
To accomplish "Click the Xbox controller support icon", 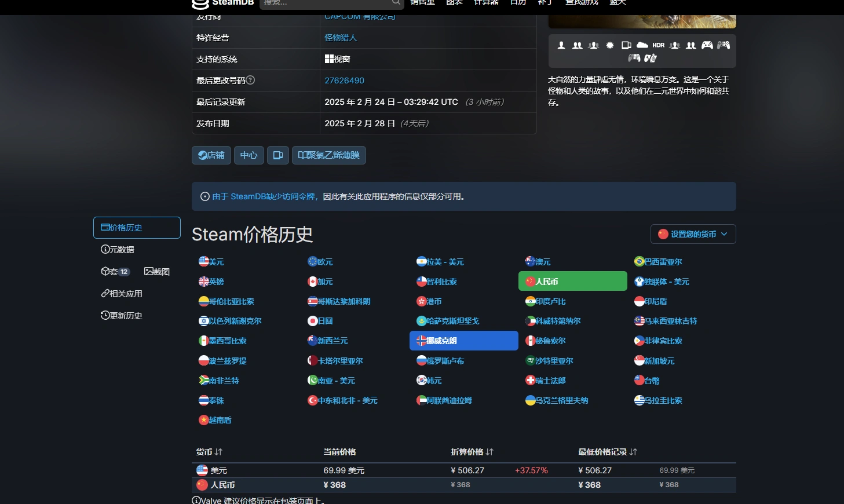I will coord(707,45).
